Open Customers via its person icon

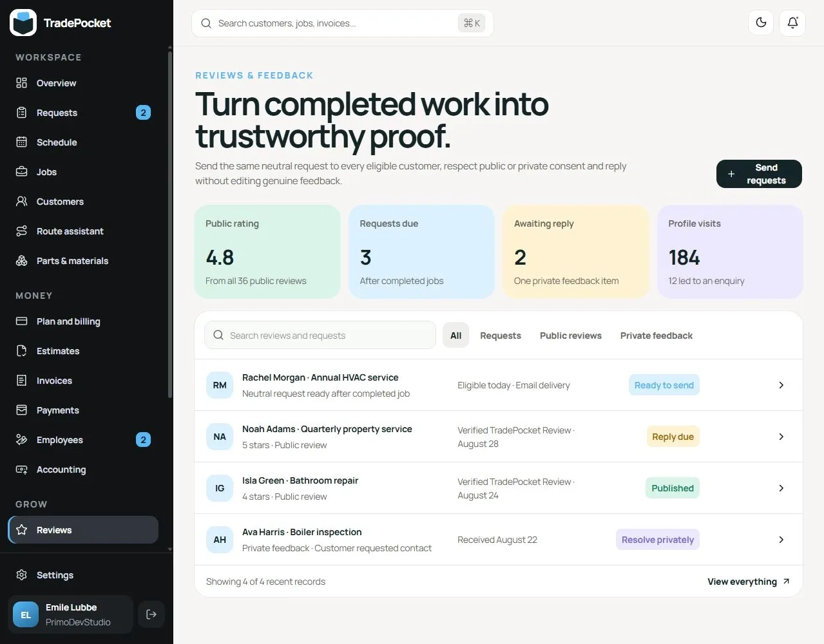21,202
